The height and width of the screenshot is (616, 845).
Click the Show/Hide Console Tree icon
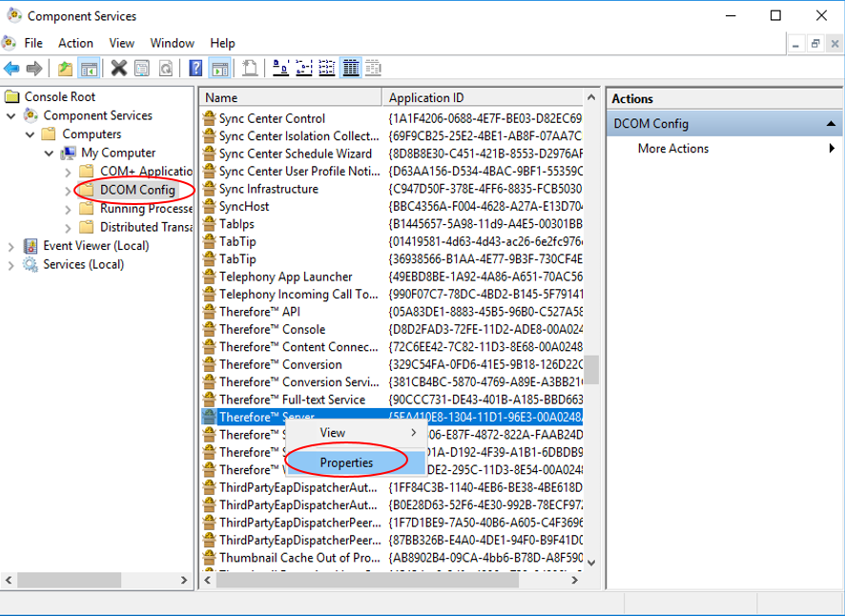click(x=89, y=68)
